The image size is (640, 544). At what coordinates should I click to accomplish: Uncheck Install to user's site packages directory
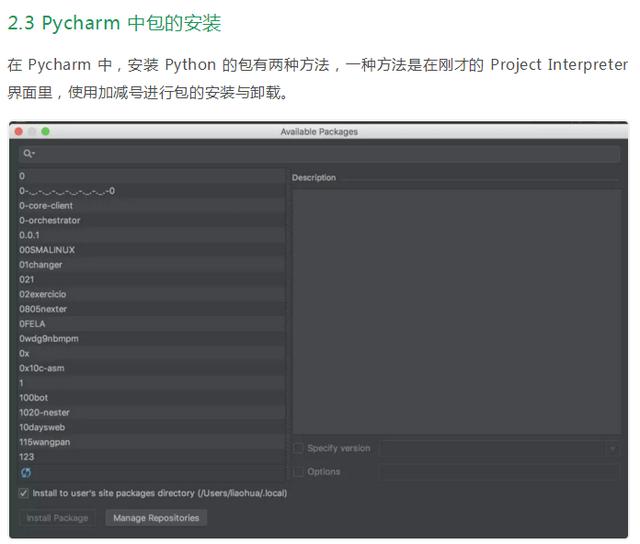(24, 493)
